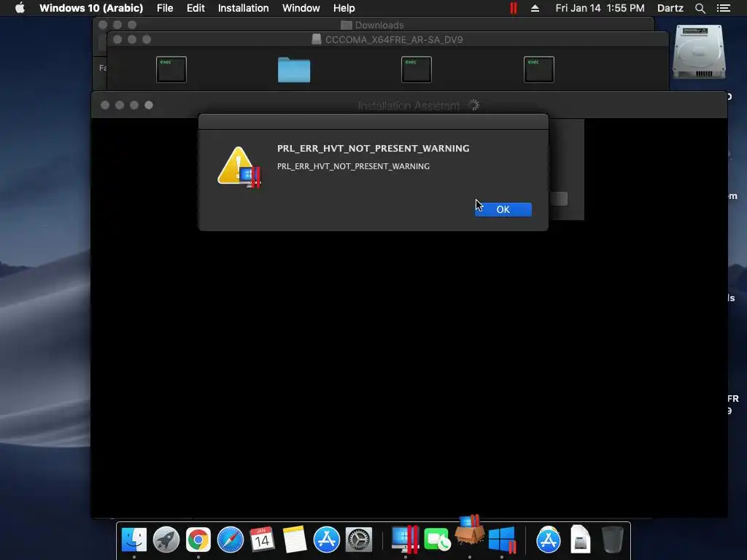
Task: Open the document stack in the Dock
Action: tap(580, 540)
